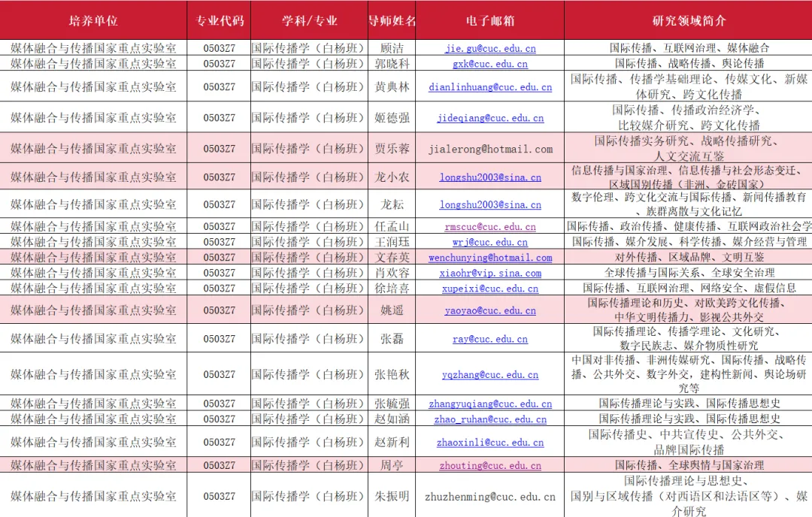This screenshot has width=812, height=517.
Task: Open the jie.gu@cuc.edu.cn email link
Action: [490, 48]
